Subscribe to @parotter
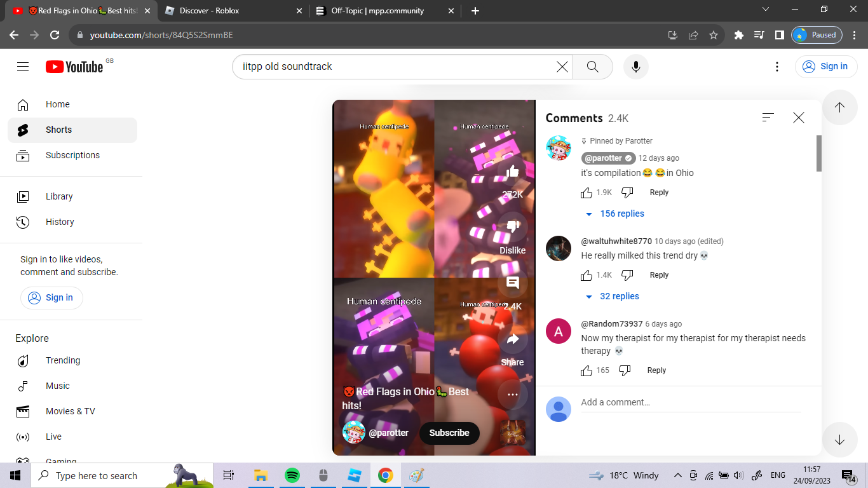The image size is (868, 488). (x=449, y=433)
